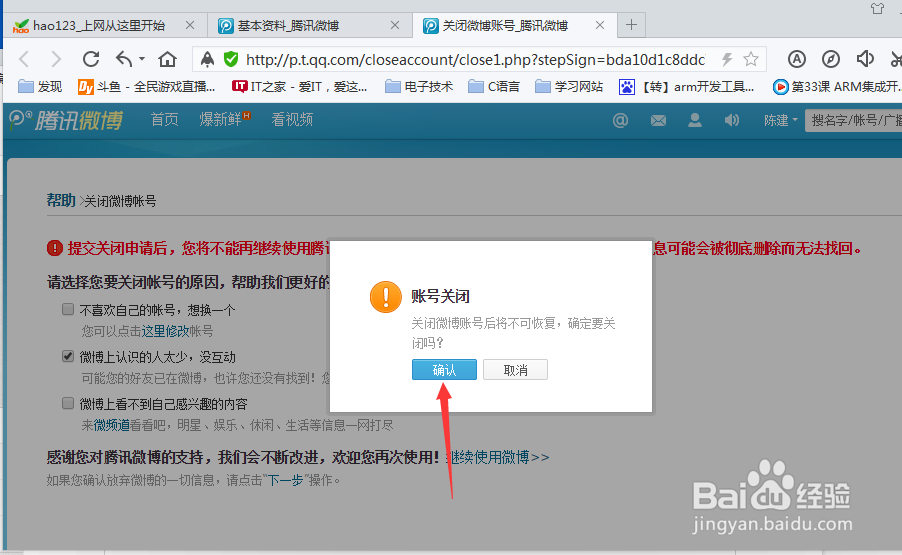Click the 这里修改 link
This screenshot has height=555, width=902.
point(166,331)
